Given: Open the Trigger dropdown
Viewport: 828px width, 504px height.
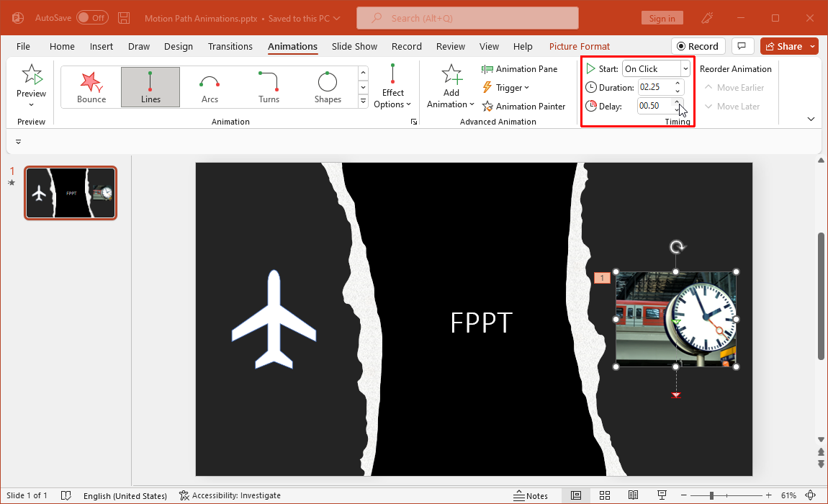Looking at the screenshot, I should (x=505, y=88).
